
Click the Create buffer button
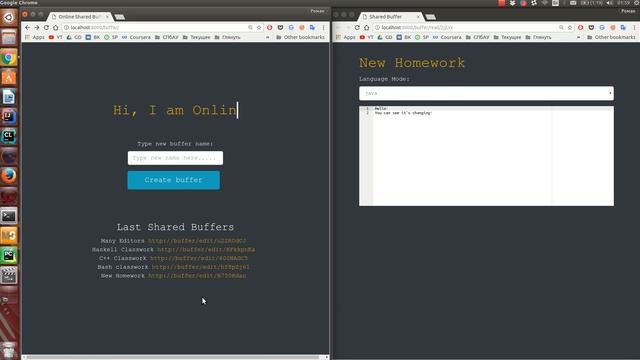173,180
